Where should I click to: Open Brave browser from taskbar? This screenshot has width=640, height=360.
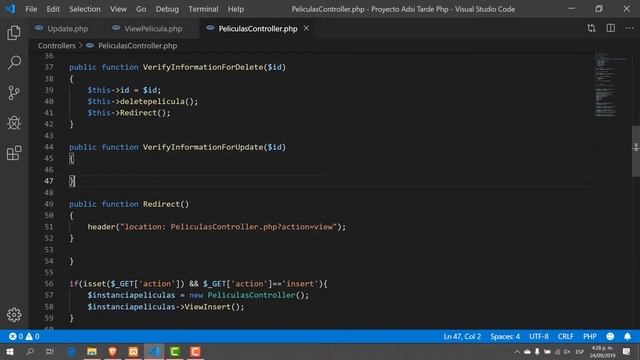click(x=113, y=351)
